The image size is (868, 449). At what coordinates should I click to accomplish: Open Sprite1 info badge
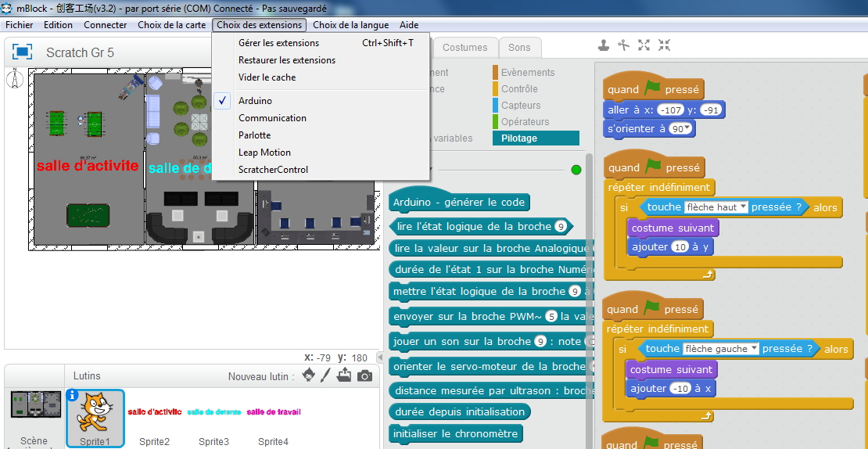[x=73, y=395]
